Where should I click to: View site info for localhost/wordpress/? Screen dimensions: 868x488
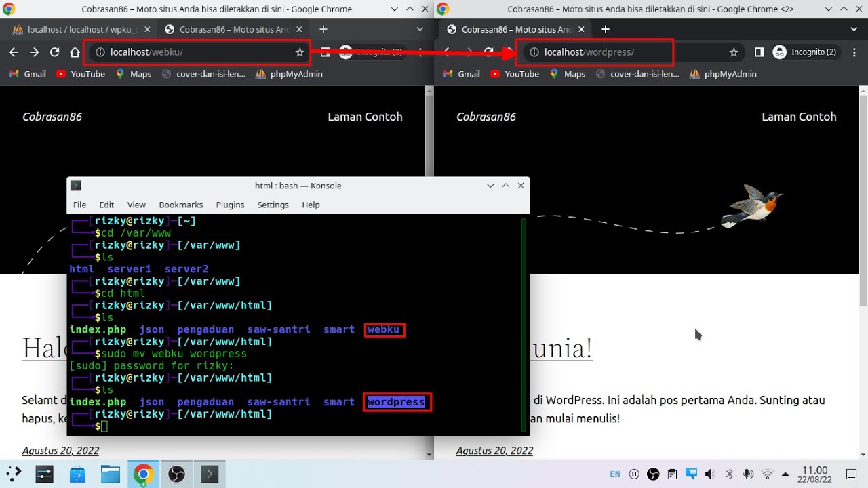click(x=534, y=52)
